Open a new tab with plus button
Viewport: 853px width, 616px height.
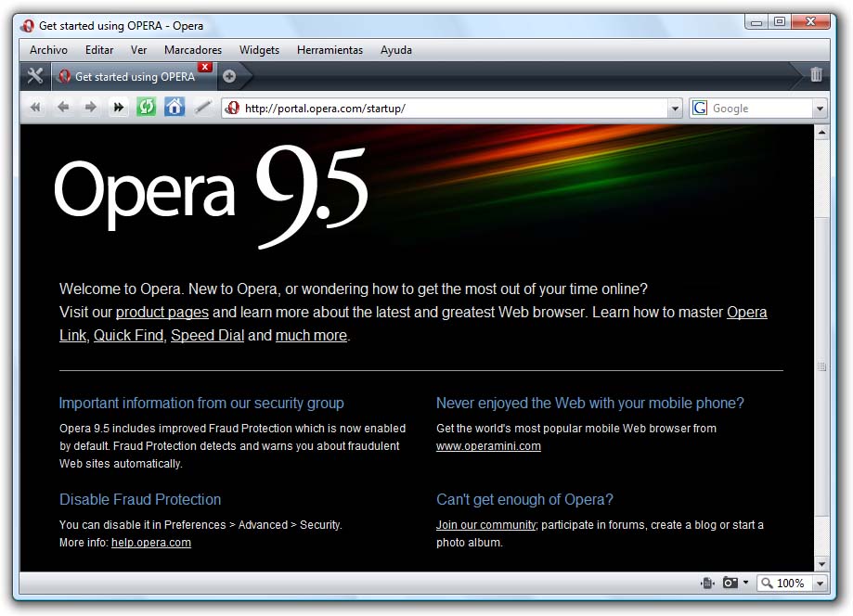click(229, 76)
